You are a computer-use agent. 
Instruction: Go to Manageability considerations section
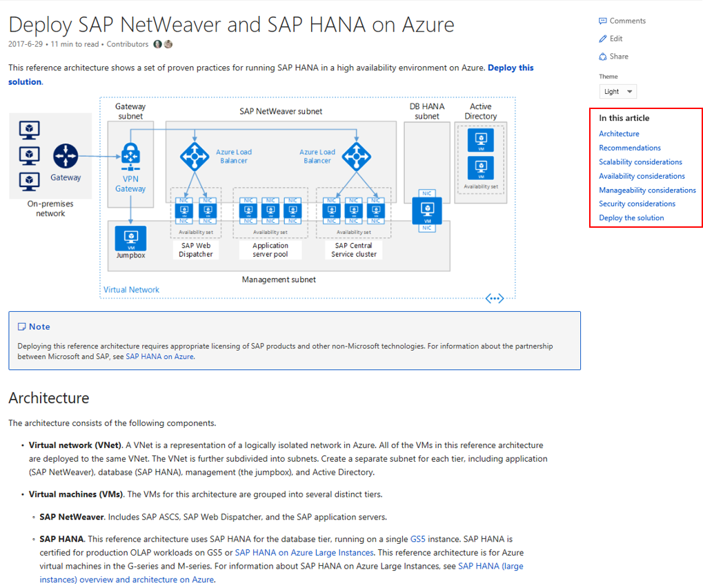[x=647, y=190]
